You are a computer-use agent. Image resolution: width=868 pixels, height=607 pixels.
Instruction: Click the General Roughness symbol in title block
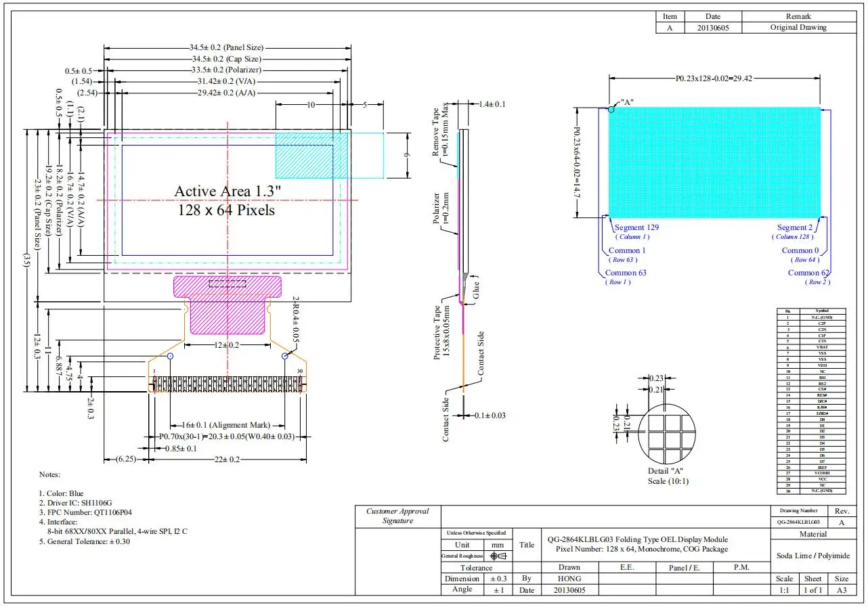(498, 556)
